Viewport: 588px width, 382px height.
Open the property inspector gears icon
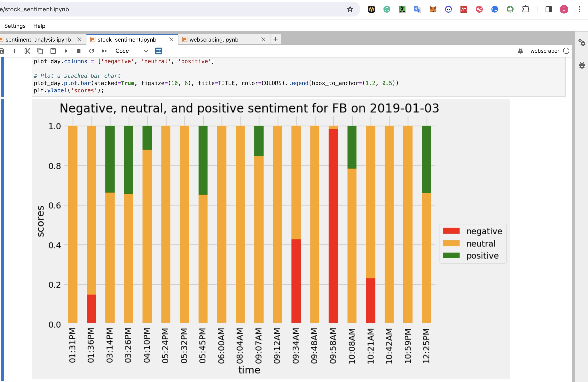coord(582,43)
